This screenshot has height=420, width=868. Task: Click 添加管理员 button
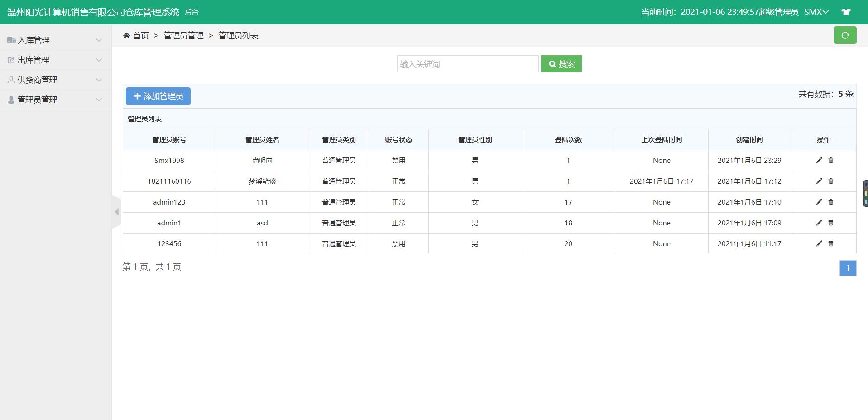(x=158, y=96)
